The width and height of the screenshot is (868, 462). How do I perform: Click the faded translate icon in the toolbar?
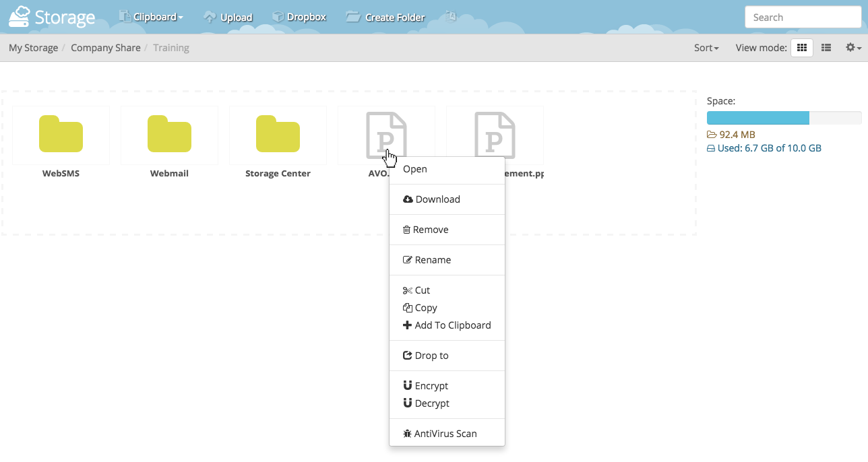coord(451,16)
